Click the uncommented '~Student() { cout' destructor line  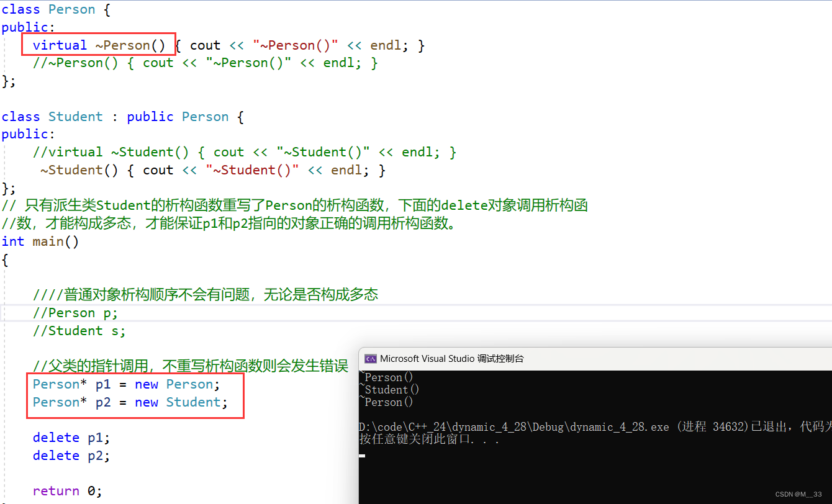(x=213, y=170)
